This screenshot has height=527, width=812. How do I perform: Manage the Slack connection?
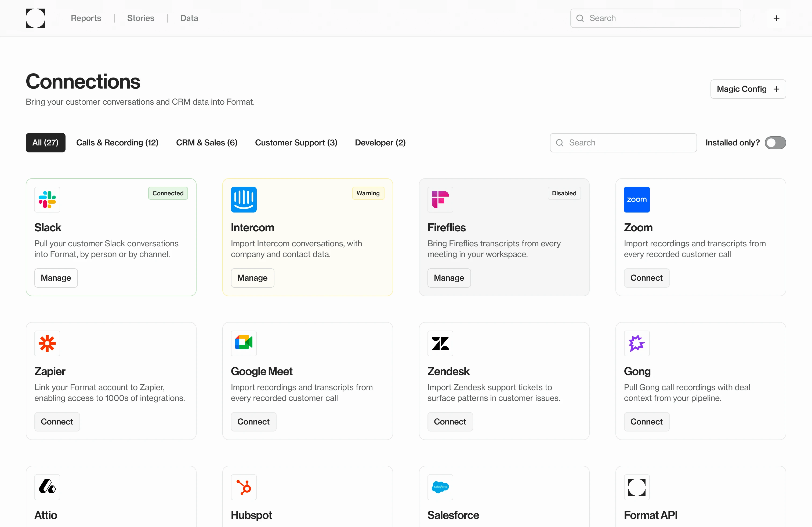point(56,278)
